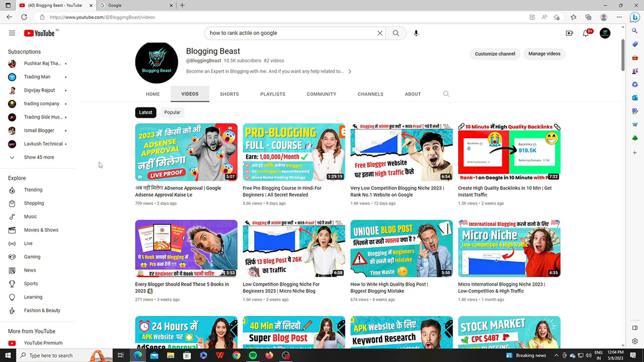Open Movies & Shows in Explore
The height and width of the screenshot is (362, 644).
tap(38, 230)
